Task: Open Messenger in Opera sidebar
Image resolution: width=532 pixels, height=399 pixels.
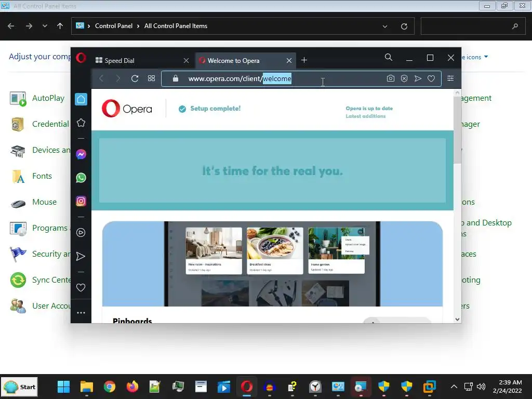Action: 81,154
